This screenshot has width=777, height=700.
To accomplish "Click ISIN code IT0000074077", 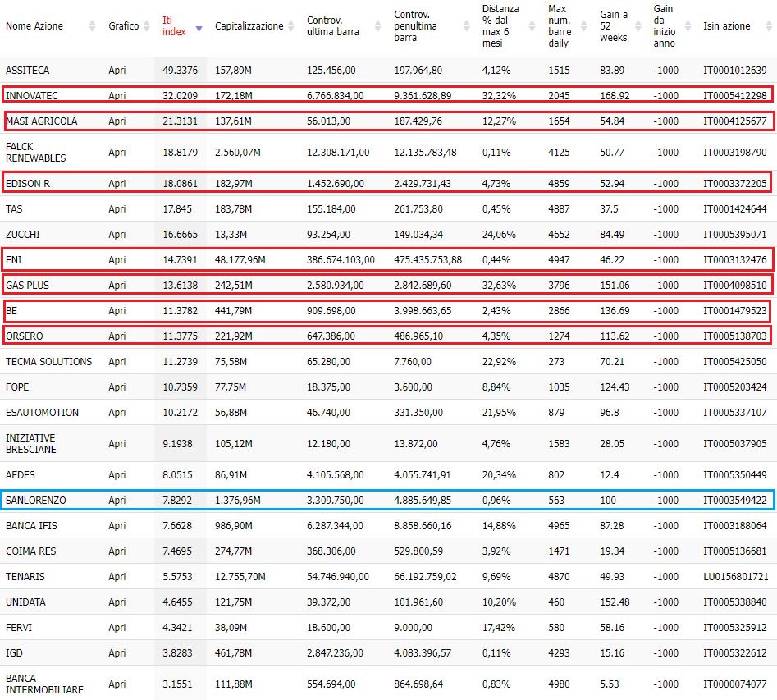I will (x=735, y=684).
